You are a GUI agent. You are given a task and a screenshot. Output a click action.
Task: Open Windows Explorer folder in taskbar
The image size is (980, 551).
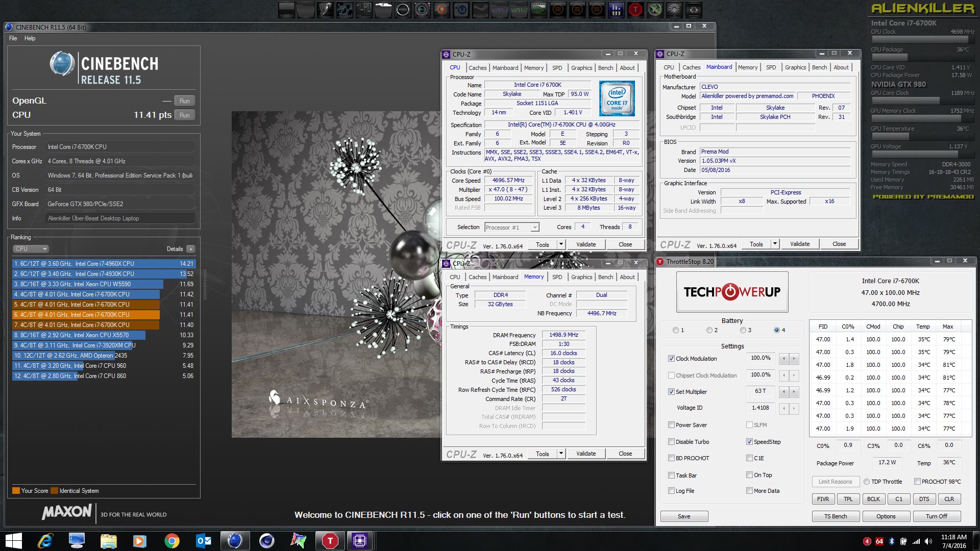[109, 541]
